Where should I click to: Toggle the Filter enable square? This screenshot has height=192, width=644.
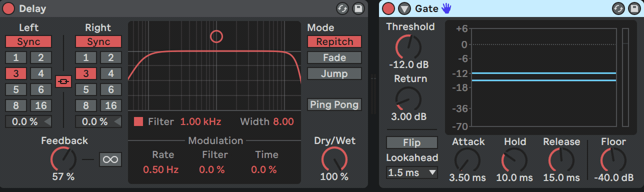[138, 121]
